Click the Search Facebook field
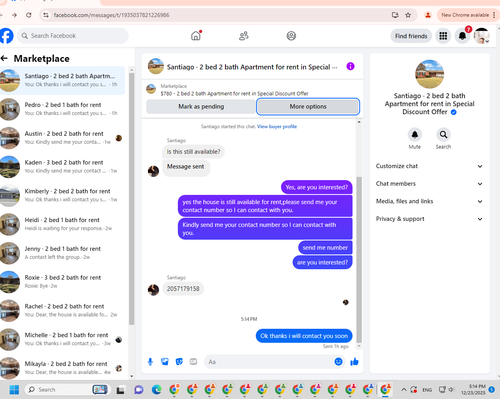The width and height of the screenshot is (500, 399). pos(73,36)
